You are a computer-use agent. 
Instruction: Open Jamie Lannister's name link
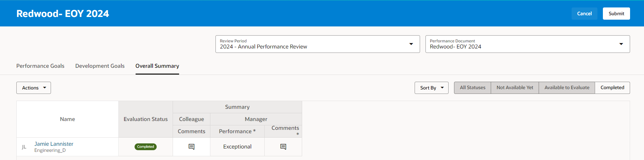[x=54, y=144]
